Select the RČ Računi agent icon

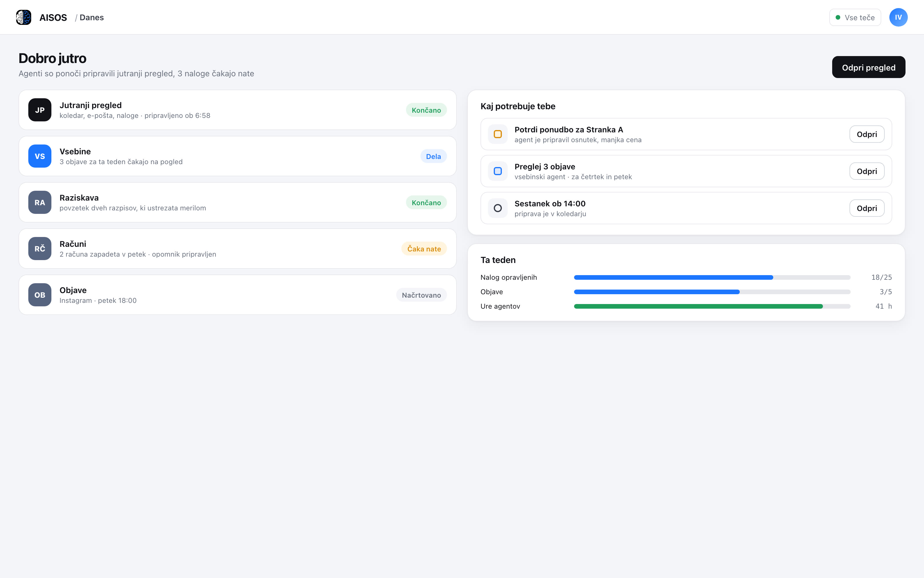(x=40, y=249)
